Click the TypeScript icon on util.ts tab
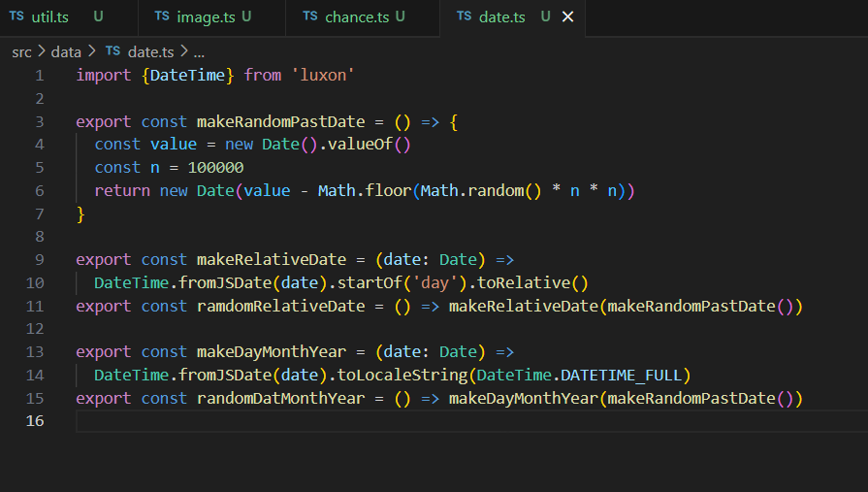 click(x=16, y=16)
